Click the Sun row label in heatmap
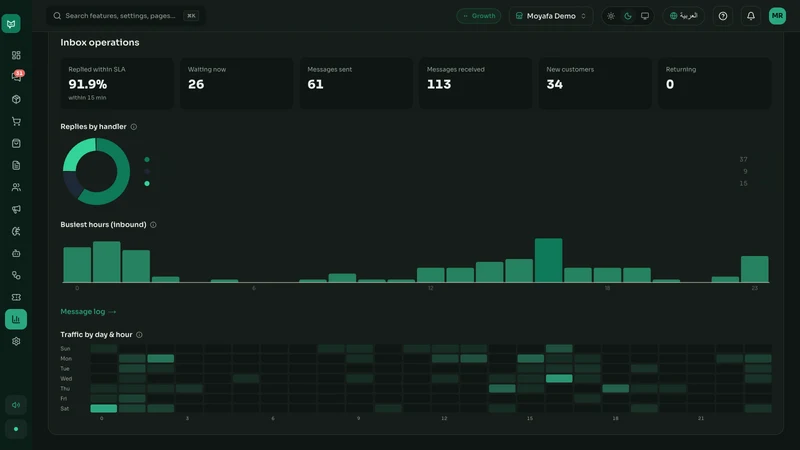 point(65,349)
